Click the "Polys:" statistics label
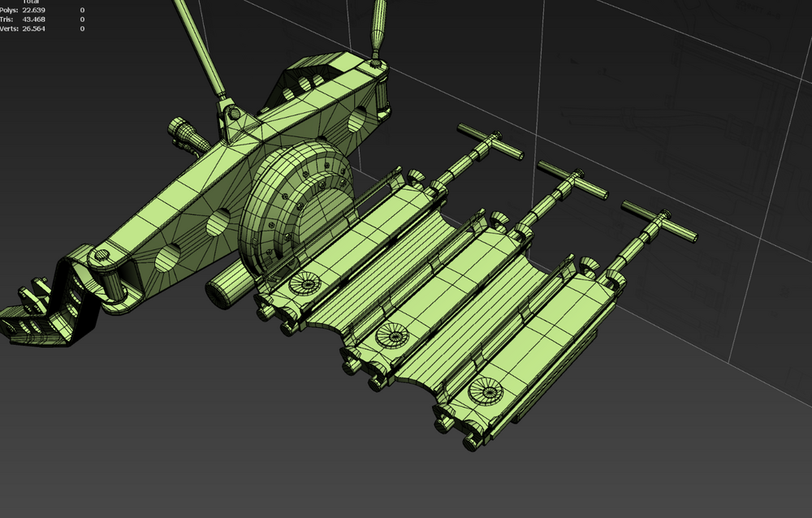The width and height of the screenshot is (812, 518). 9,10
